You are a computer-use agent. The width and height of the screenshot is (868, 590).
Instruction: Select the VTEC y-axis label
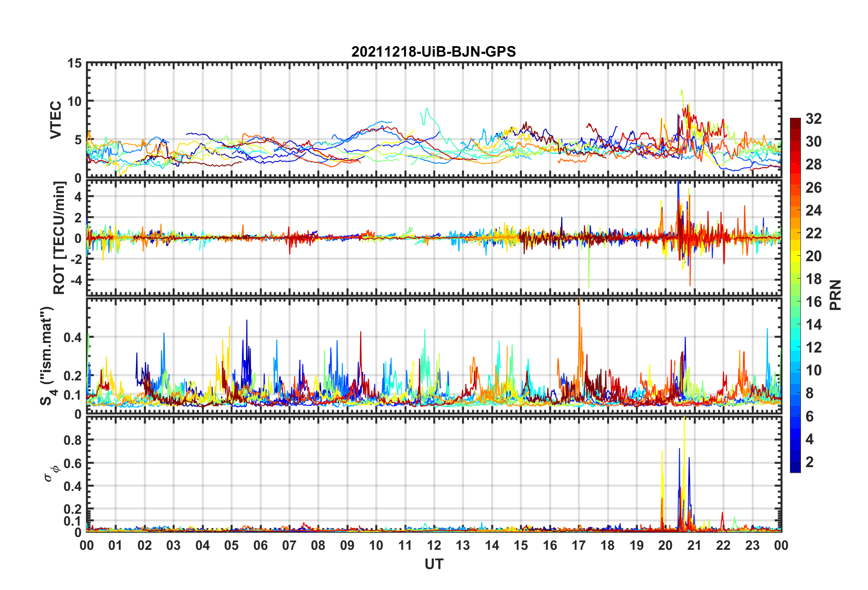point(56,120)
